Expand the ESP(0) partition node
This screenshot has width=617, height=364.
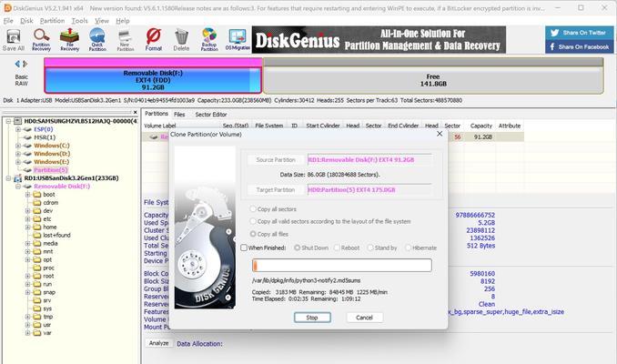click(x=18, y=129)
